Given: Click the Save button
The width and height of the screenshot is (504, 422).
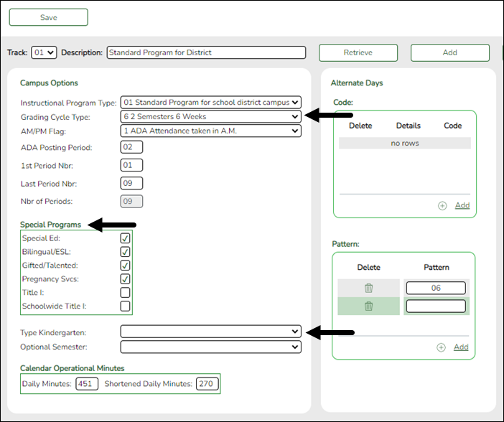Looking at the screenshot, I should click(48, 17).
